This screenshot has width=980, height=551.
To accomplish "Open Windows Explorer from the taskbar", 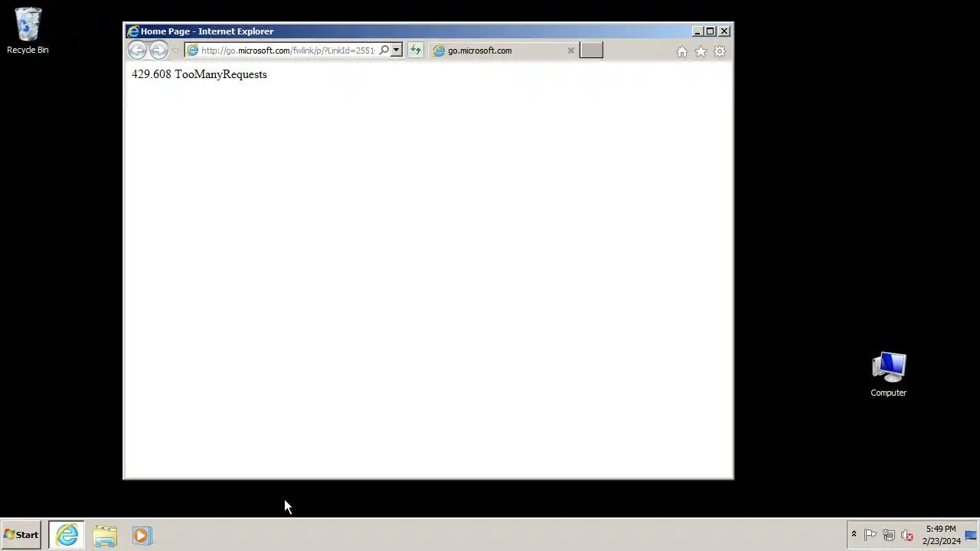I will (105, 535).
